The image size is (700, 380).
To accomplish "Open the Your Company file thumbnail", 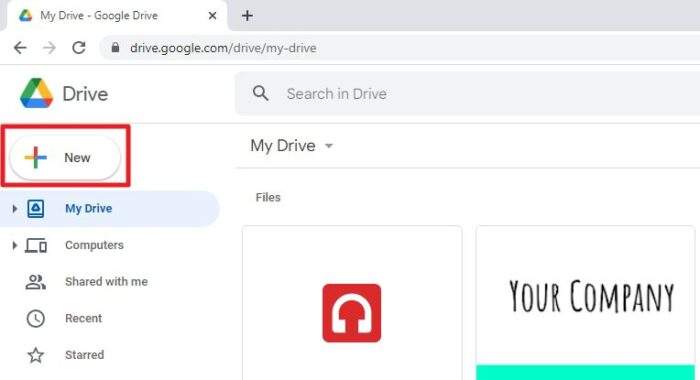I will pyautogui.click(x=586, y=303).
